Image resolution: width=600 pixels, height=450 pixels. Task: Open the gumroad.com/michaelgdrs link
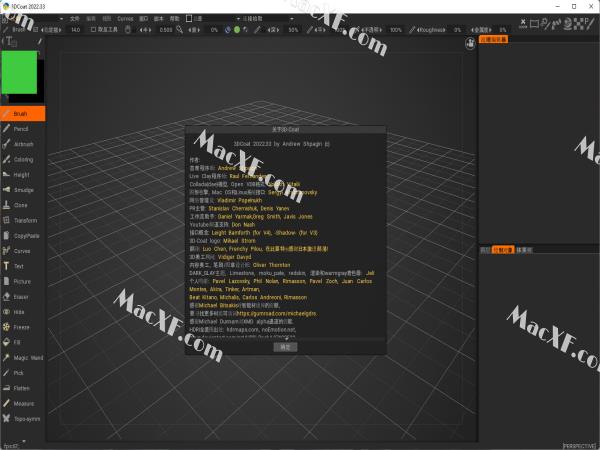click(276, 313)
